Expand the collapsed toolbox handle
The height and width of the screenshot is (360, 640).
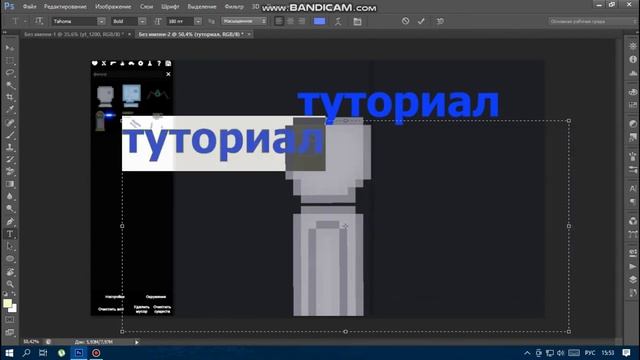pyautogui.click(x=5, y=31)
